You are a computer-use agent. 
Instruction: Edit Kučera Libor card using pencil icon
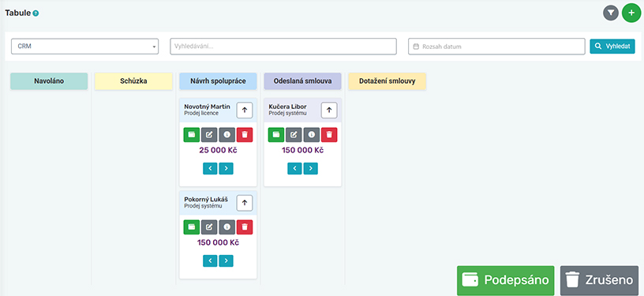click(x=294, y=135)
